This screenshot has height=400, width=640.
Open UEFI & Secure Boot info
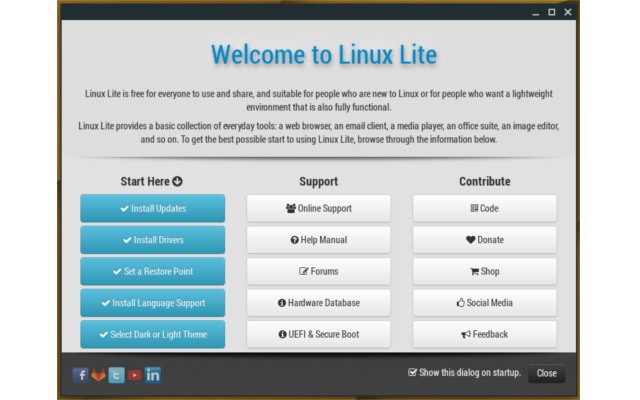(x=318, y=334)
